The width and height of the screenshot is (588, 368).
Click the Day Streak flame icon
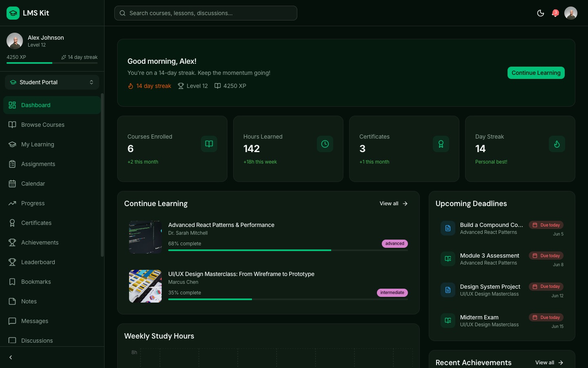(557, 144)
